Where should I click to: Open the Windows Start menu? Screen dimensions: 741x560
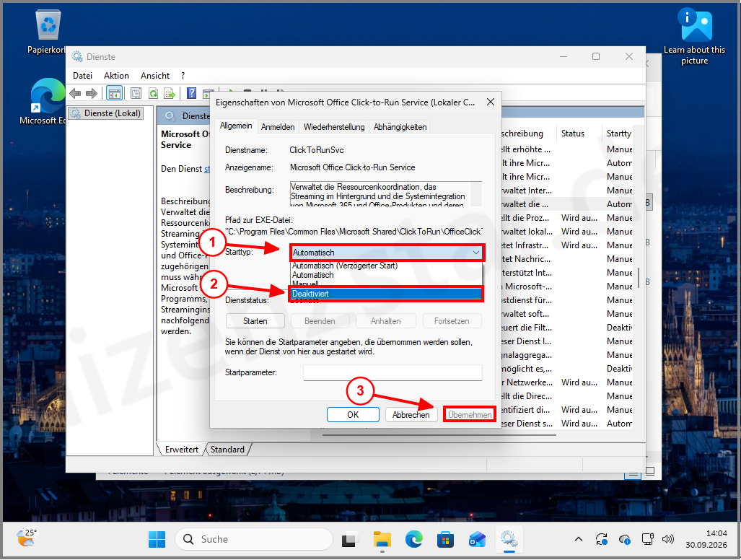(157, 539)
